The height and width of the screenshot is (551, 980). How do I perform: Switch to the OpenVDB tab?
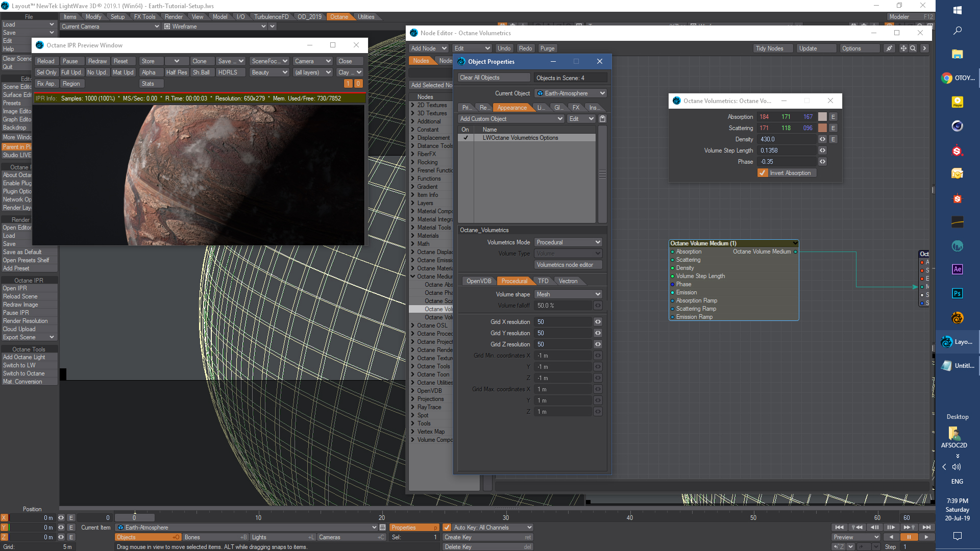478,281
